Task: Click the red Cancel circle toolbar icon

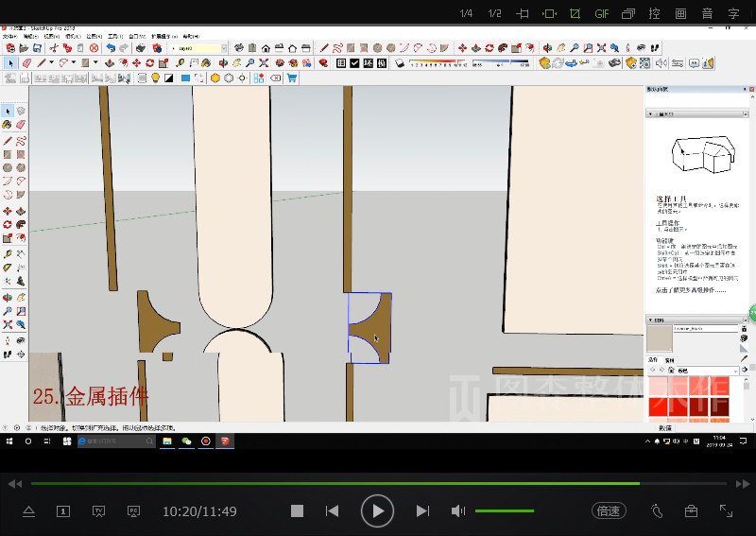Action: pyautogui.click(x=94, y=48)
